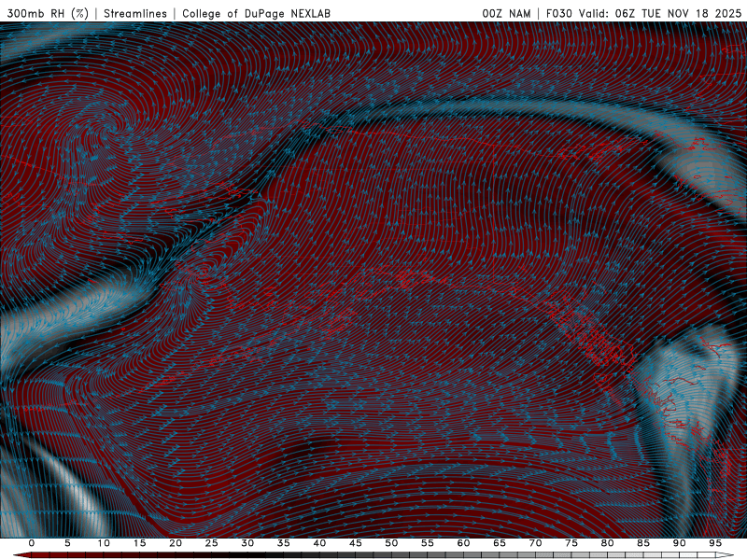Click the colorbar tick label "15"
Viewport: 747px width, 560px height.
[x=139, y=543]
